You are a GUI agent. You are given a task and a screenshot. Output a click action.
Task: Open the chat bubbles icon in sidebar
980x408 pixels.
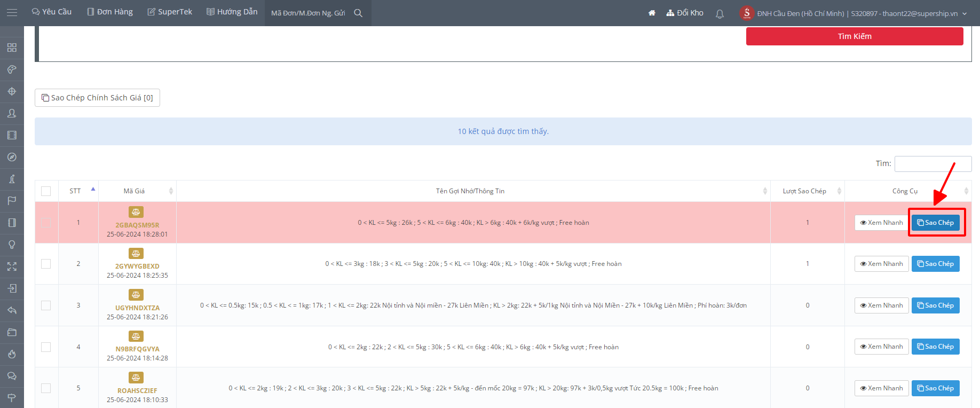point(12,376)
